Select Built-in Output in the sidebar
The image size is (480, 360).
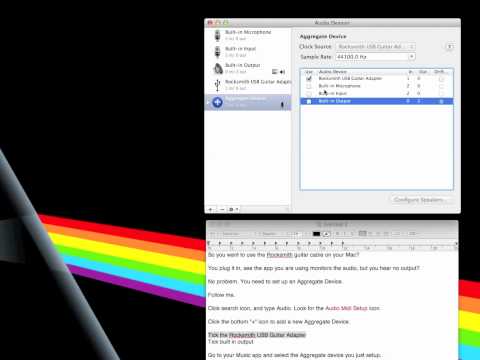click(x=248, y=68)
